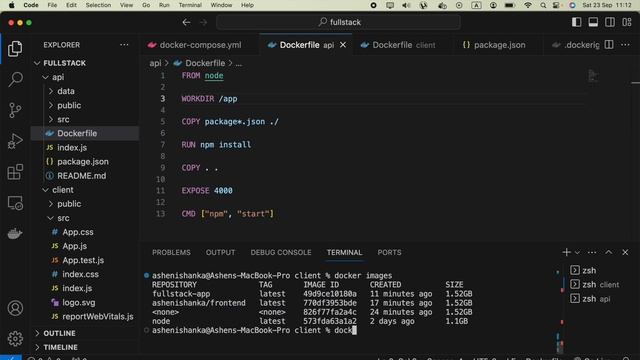Toggle secondary side bar layout icon
Viewport: 640px width, 360px height.
tap(610, 22)
